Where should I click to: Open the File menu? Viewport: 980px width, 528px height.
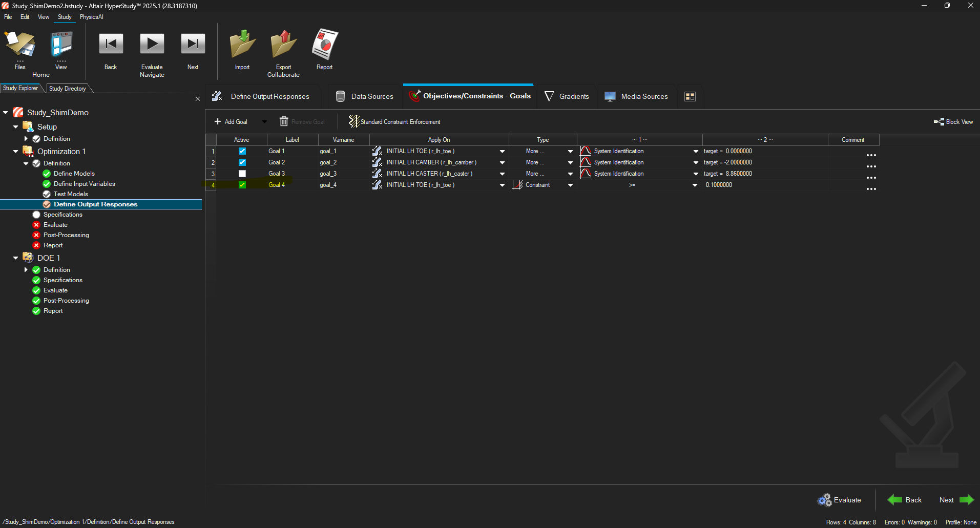(8, 17)
